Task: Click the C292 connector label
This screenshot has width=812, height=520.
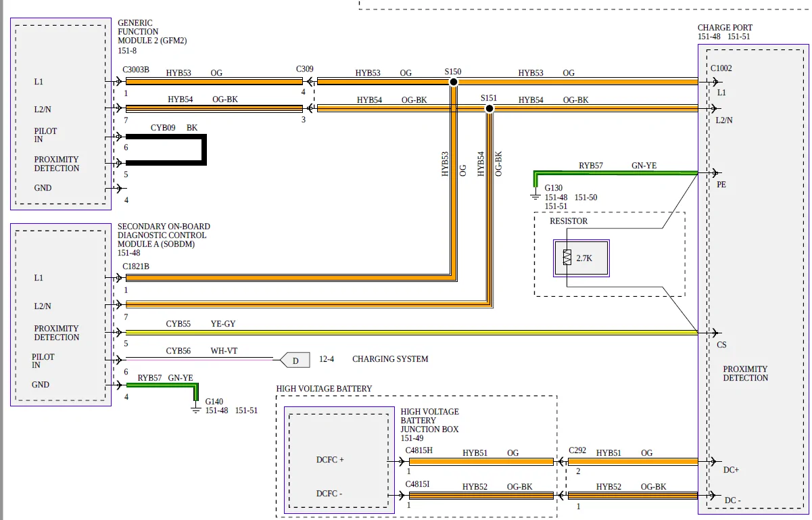Action: coord(577,450)
